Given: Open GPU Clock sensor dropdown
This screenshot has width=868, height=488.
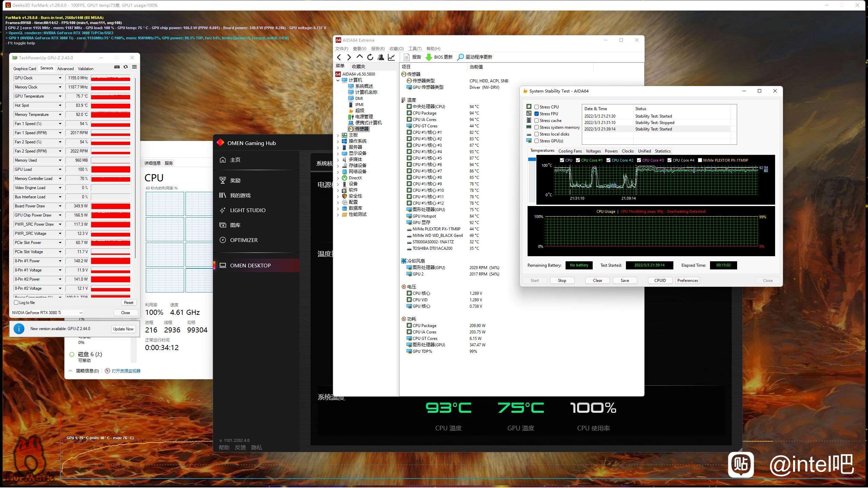Looking at the screenshot, I should (60, 78).
